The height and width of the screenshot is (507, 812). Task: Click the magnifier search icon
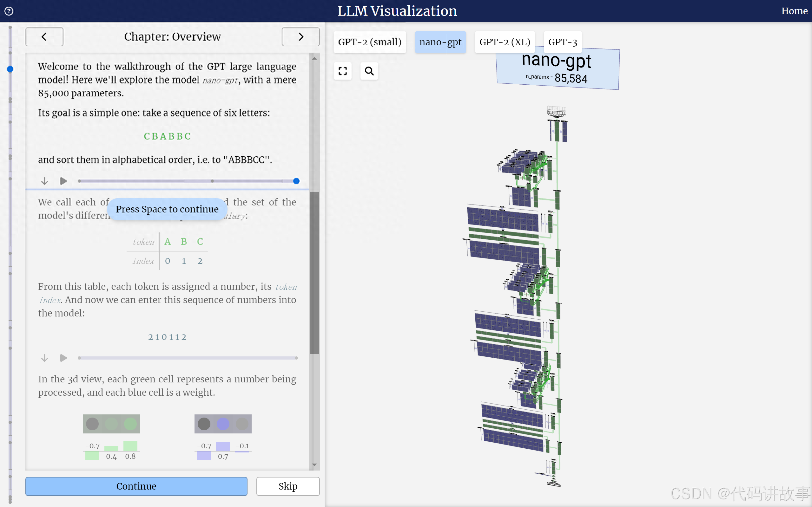click(x=369, y=71)
